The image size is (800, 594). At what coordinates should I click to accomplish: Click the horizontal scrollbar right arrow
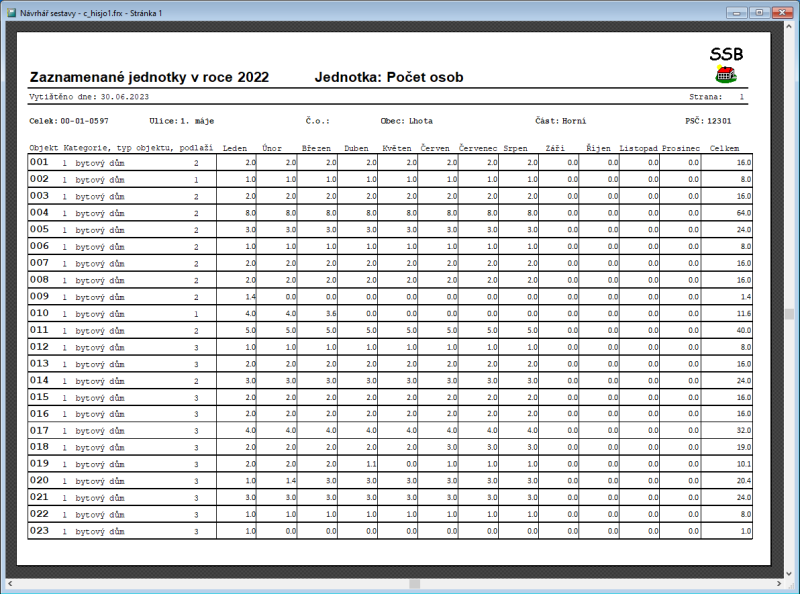(776, 583)
